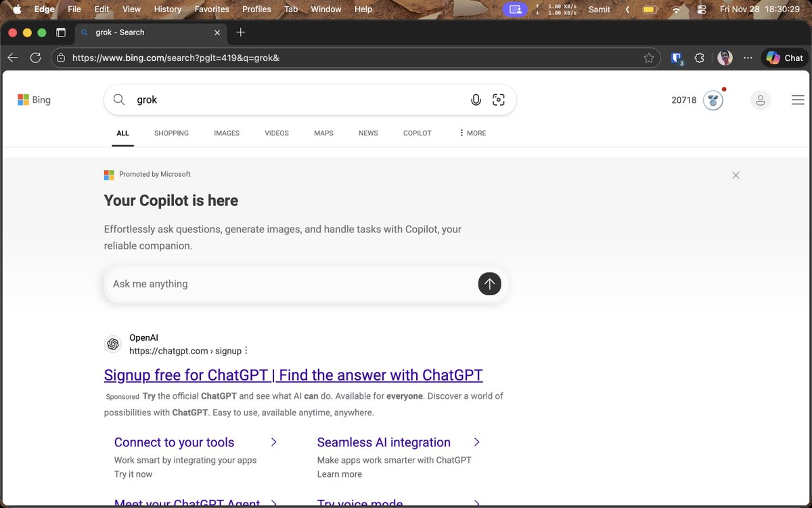Expand chevron next to Connect to your tools
Image resolution: width=812 pixels, height=508 pixels.
pyautogui.click(x=273, y=442)
